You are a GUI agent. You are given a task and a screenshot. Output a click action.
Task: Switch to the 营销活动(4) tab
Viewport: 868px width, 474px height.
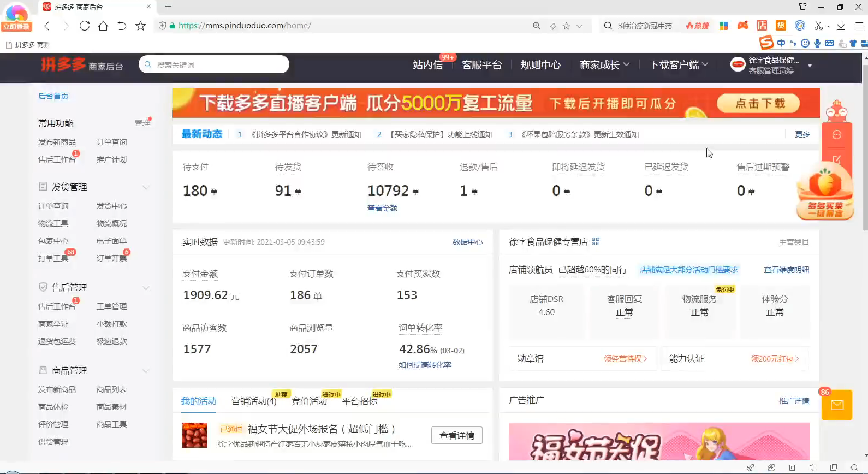(254, 401)
